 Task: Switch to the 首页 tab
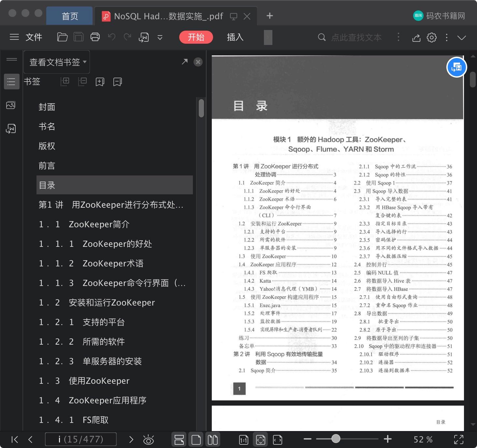point(69,16)
